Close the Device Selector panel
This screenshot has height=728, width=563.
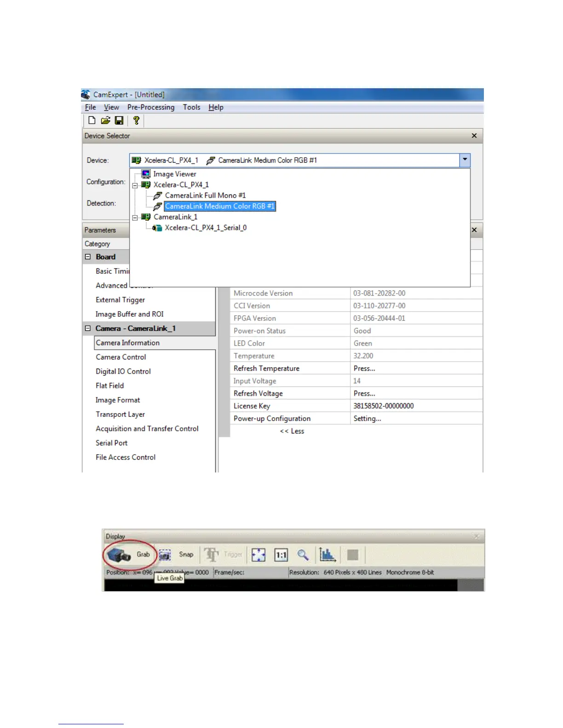(x=474, y=136)
